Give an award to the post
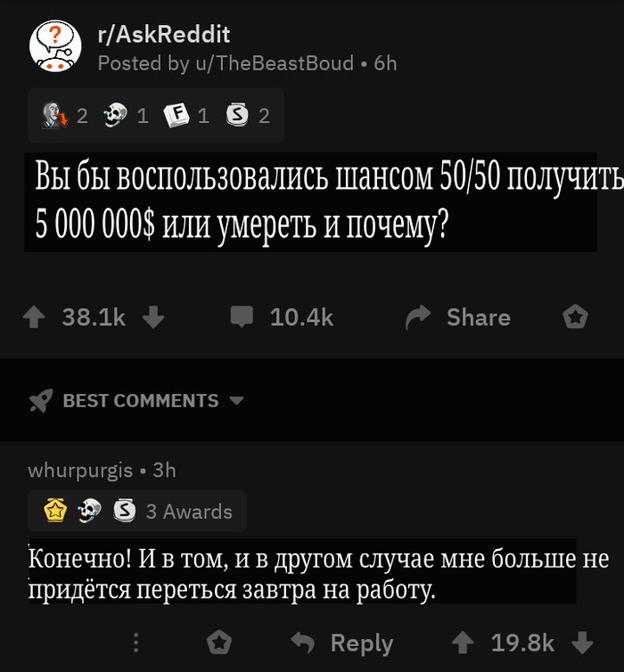This screenshot has width=624, height=672. [x=575, y=316]
